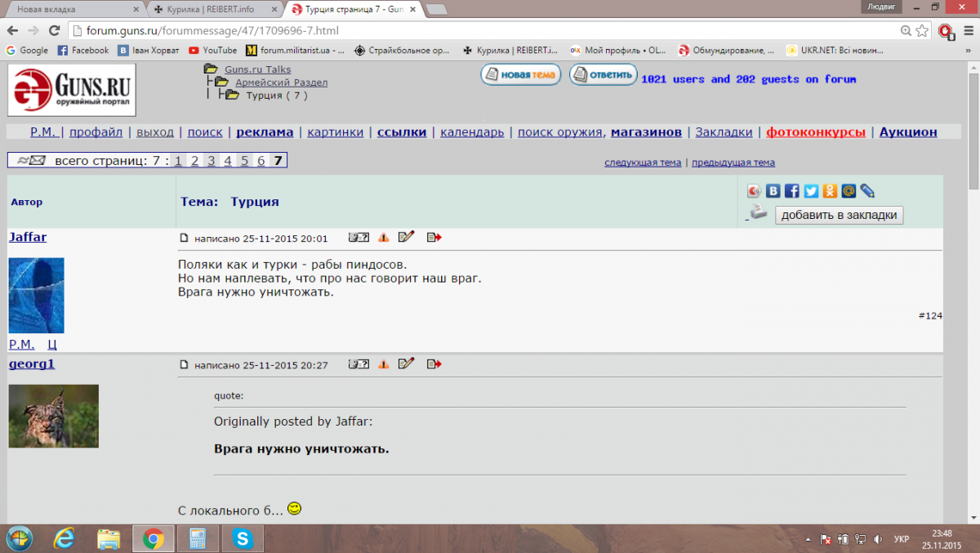
Task: Edit georg1's post with pencil icon
Action: click(406, 363)
